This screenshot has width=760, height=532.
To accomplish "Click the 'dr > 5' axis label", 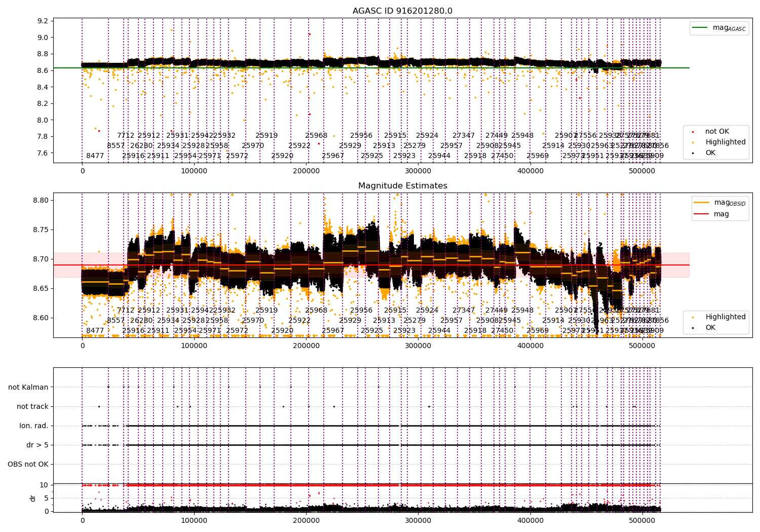I will click(x=37, y=445).
